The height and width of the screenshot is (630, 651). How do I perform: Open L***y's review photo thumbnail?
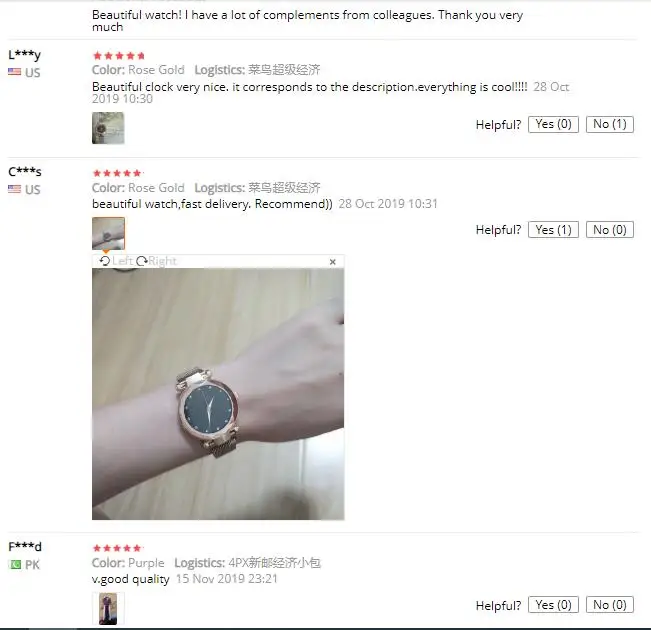pyautogui.click(x=108, y=128)
